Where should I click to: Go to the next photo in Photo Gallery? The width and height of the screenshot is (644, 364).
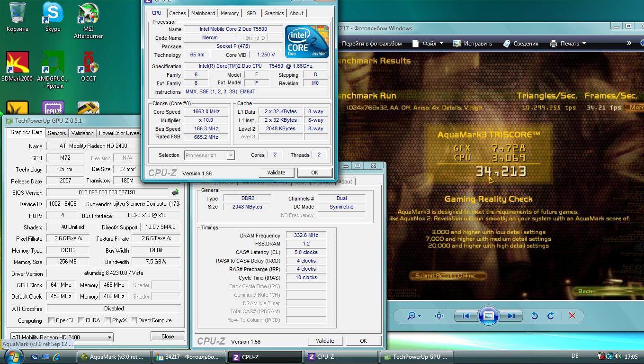tap(511, 316)
